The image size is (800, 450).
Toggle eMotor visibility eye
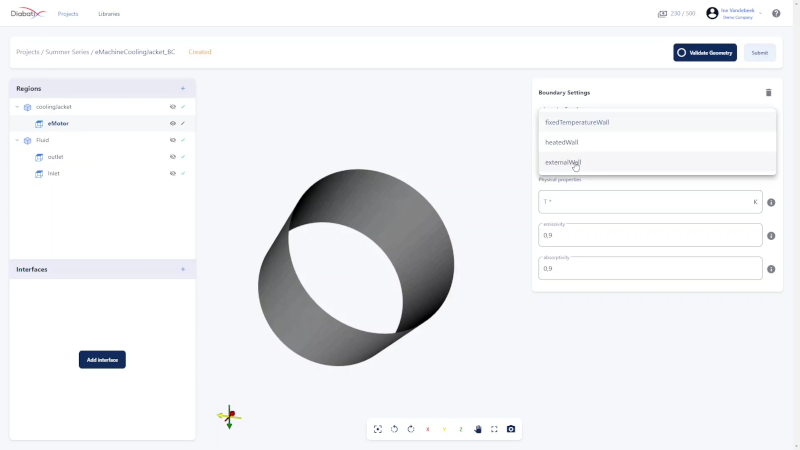tap(172, 123)
